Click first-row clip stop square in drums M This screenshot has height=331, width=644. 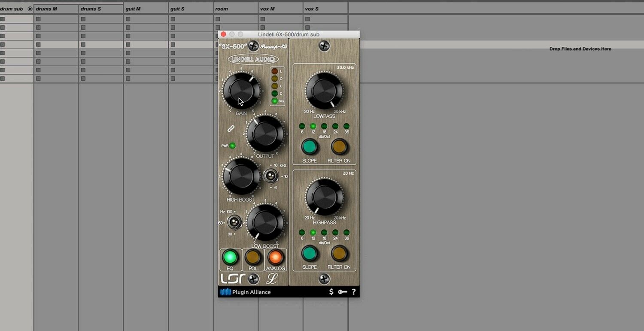38,19
